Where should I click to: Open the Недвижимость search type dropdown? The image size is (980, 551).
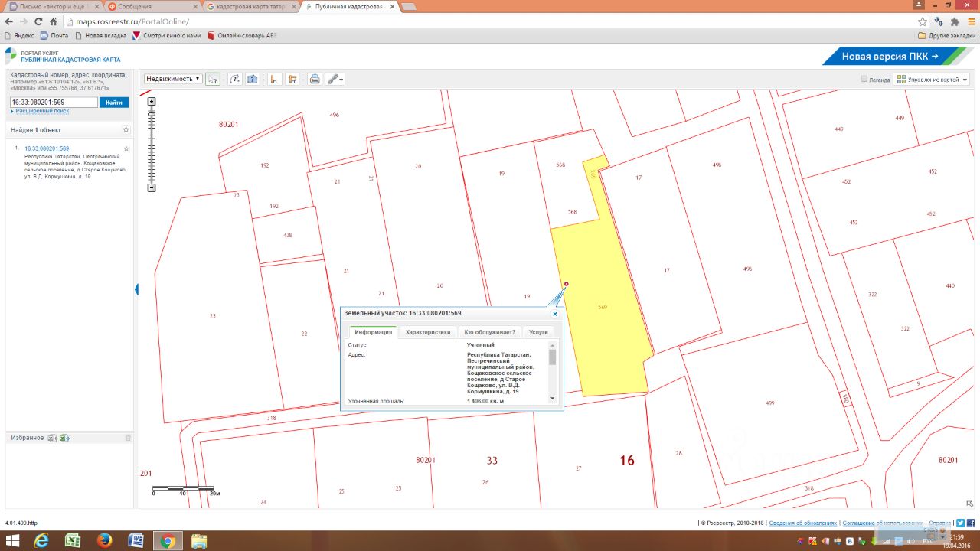pyautogui.click(x=173, y=79)
